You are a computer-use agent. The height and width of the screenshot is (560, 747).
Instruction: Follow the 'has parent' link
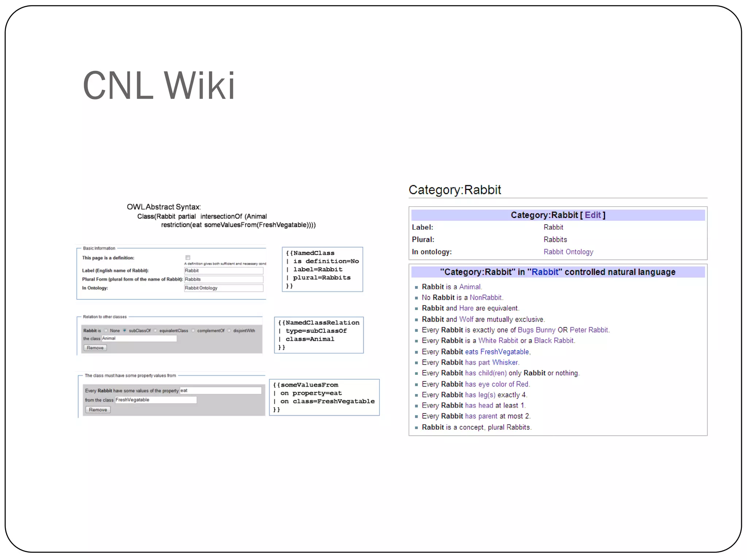[x=481, y=416]
